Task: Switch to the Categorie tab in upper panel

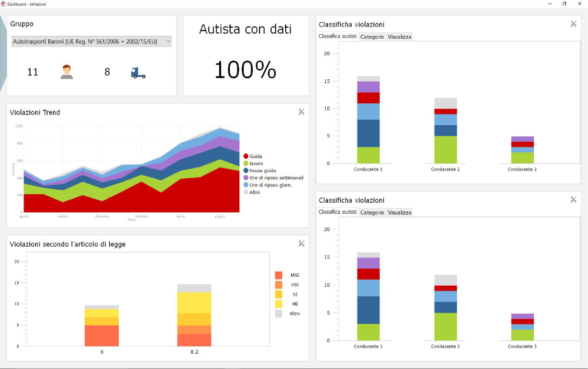Action: coord(372,36)
